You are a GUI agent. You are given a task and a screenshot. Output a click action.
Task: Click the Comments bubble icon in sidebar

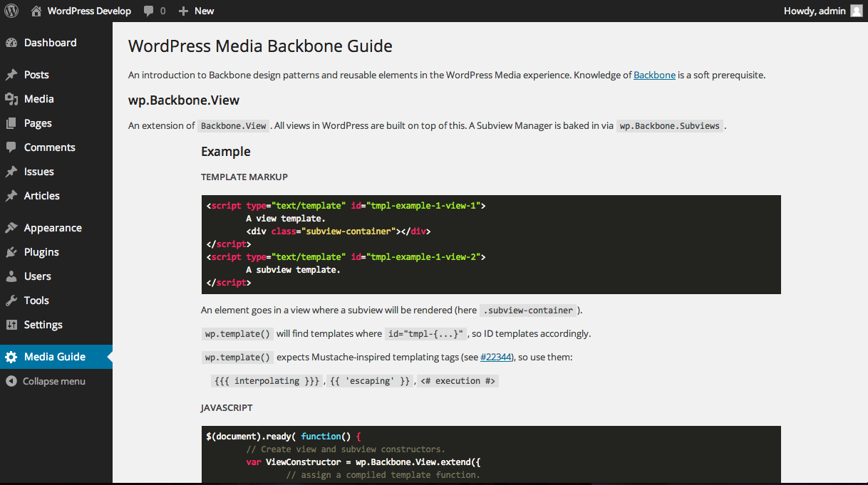coord(11,147)
